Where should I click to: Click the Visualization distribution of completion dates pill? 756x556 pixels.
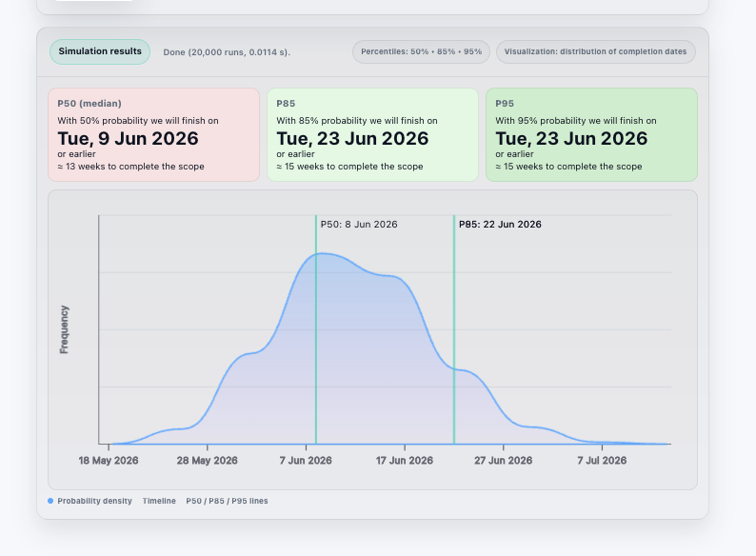[595, 51]
